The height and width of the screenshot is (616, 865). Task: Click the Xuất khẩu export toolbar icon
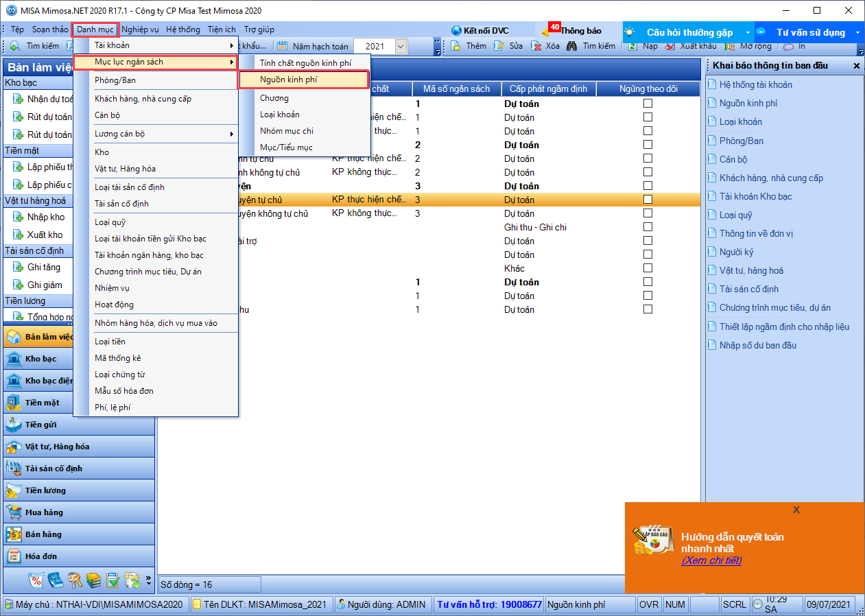(x=670, y=46)
